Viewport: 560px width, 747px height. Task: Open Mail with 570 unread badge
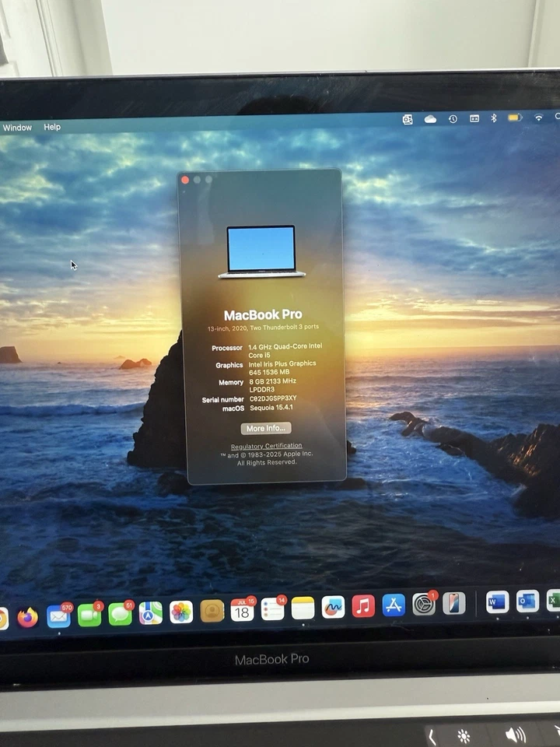(x=59, y=615)
